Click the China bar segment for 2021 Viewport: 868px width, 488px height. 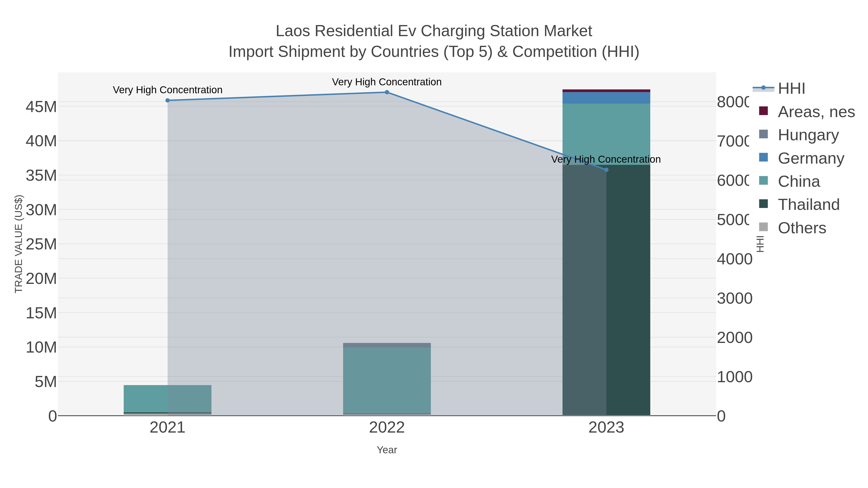(168, 399)
